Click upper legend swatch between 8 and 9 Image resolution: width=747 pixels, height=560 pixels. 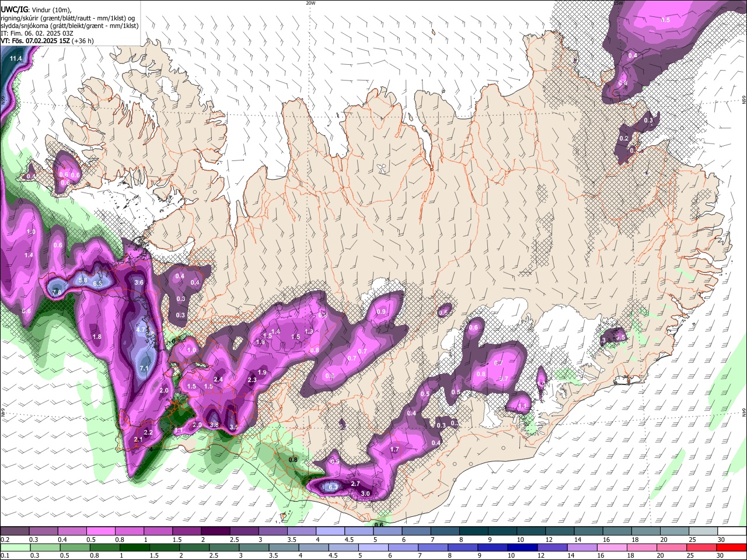pyautogui.click(x=473, y=531)
